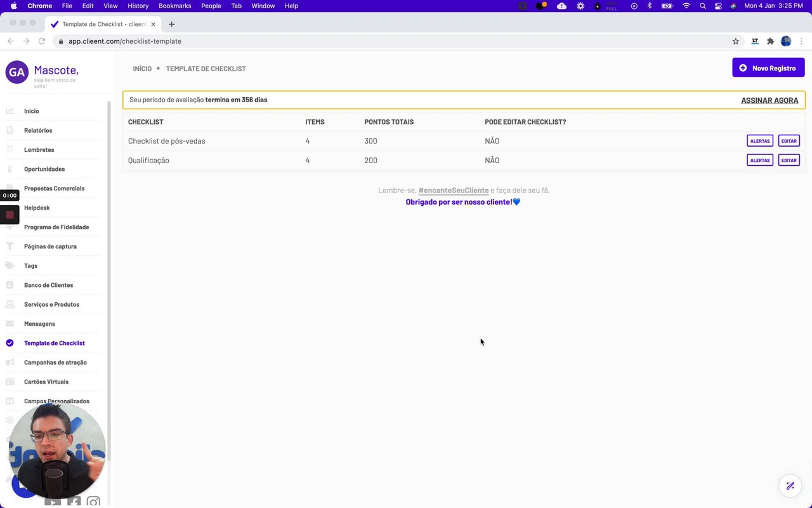Open Oportunidades in the sidebar

pos(44,169)
